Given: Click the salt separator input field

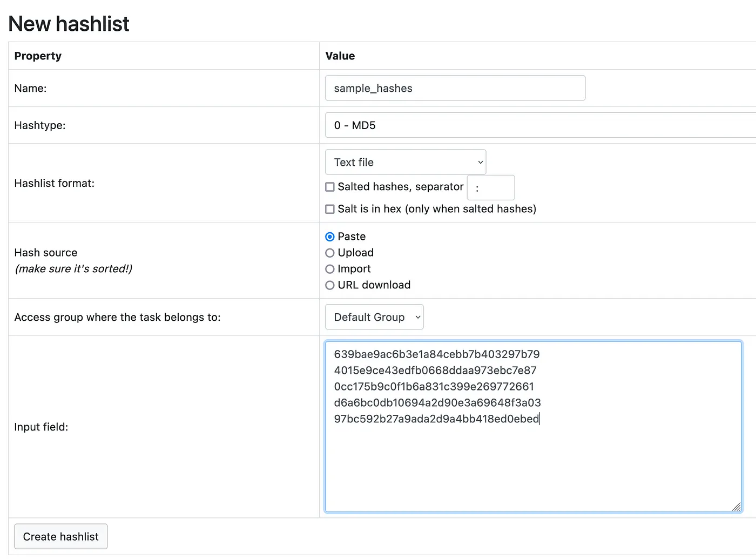Looking at the screenshot, I should [x=490, y=187].
